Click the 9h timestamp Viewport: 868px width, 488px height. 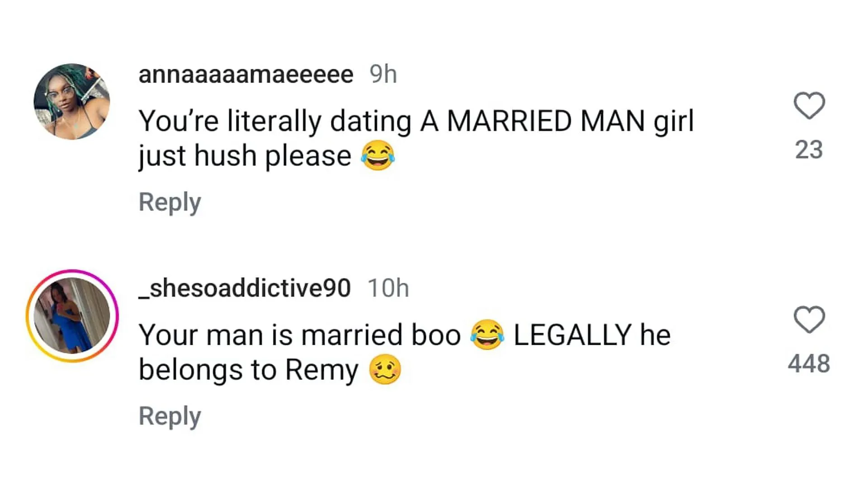[x=383, y=75]
